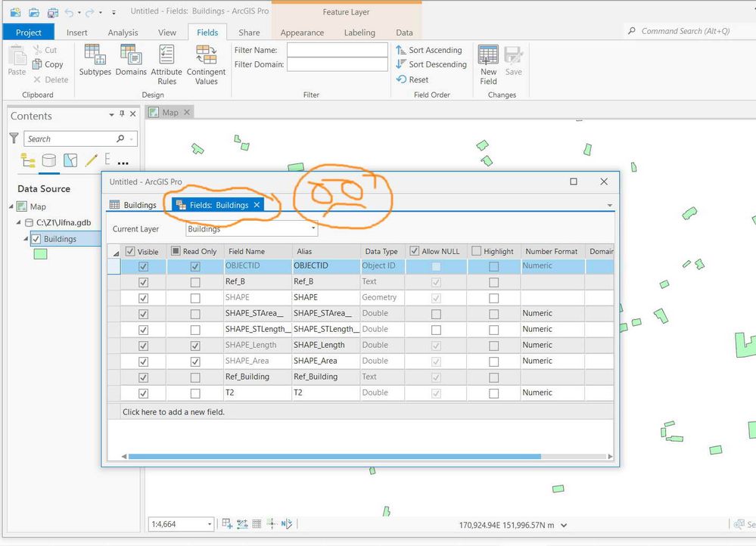Customize the quick access toolbar
756x546 pixels.
coord(114,12)
